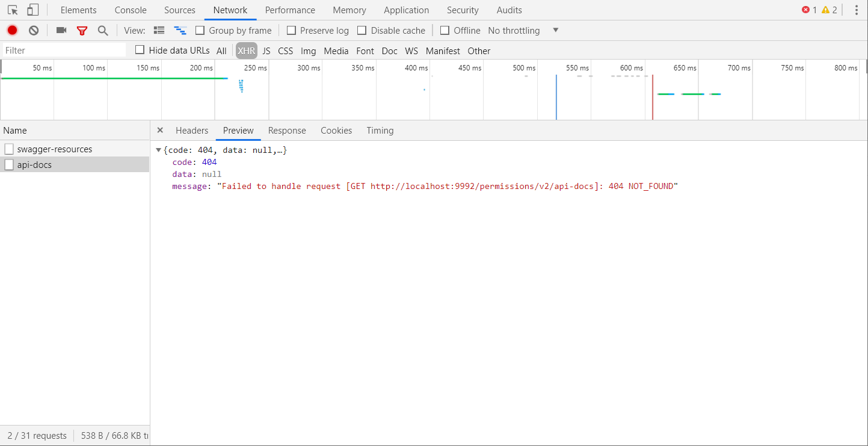The image size is (868, 446).
Task: Toggle the red filter funnel icon
Action: point(82,30)
